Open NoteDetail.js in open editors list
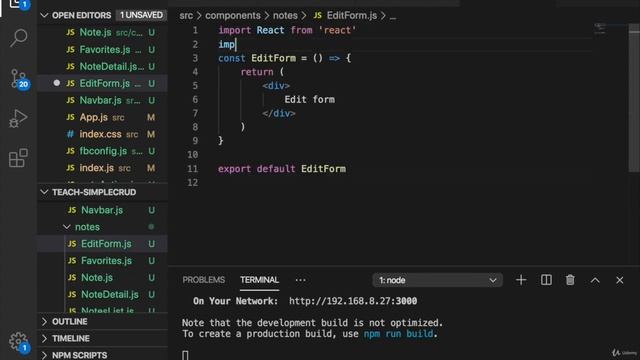 click(x=102, y=66)
